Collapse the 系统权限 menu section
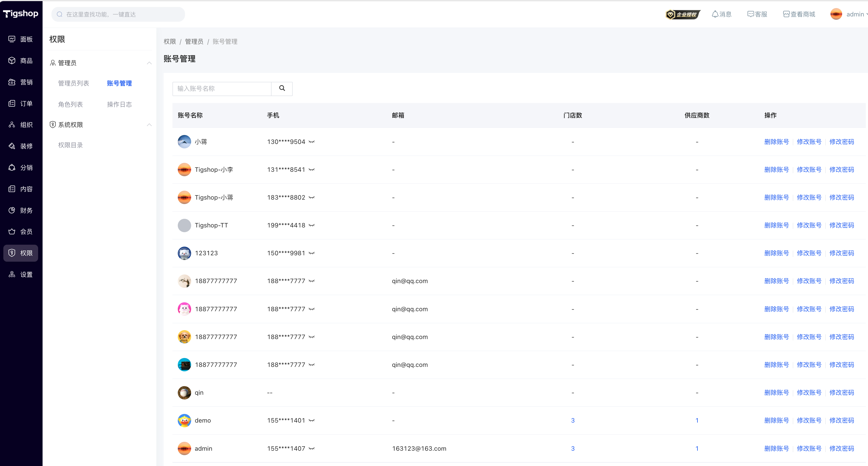The width and height of the screenshot is (868, 466). [149, 125]
